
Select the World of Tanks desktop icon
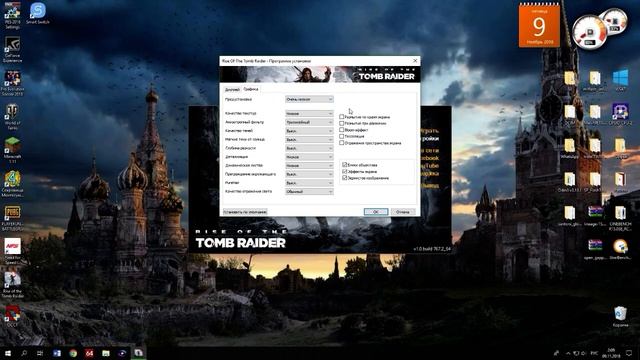click(12, 116)
